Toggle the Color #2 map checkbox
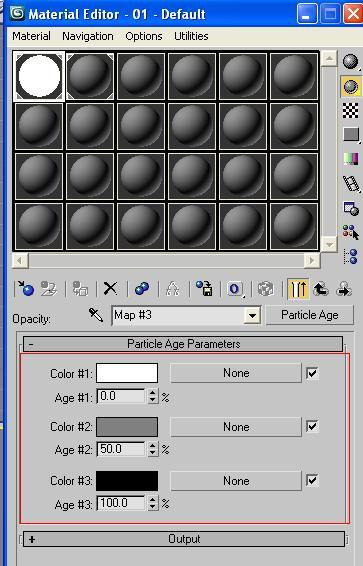Image resolution: width=363 pixels, height=566 pixels. click(x=312, y=426)
